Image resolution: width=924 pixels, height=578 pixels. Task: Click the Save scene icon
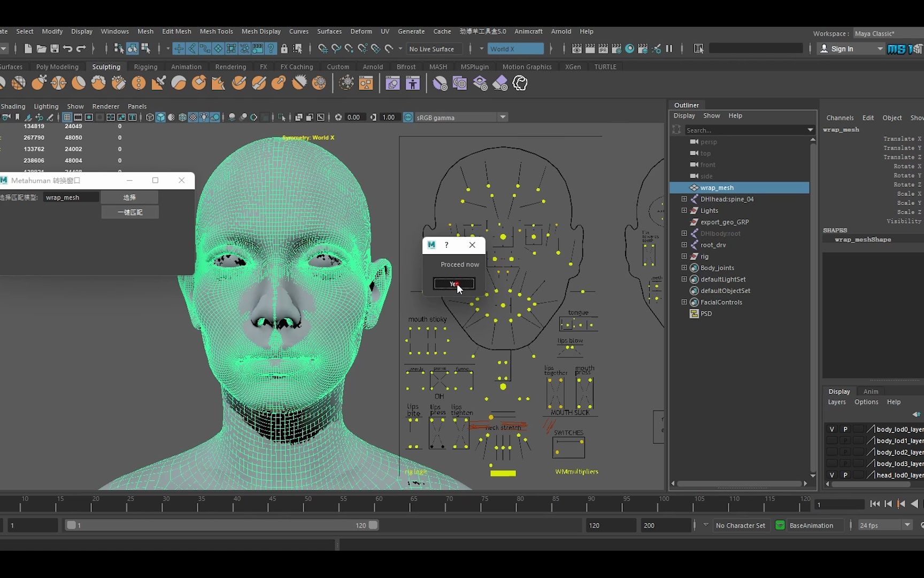(x=54, y=49)
